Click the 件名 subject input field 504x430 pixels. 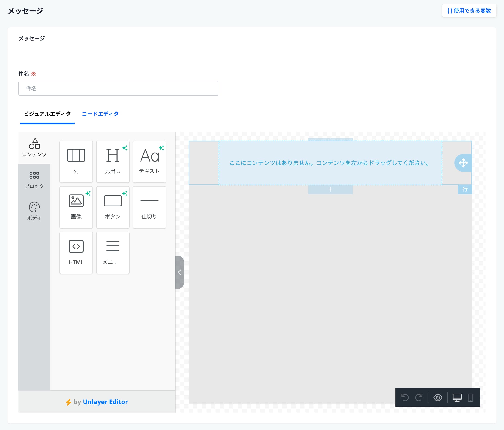coord(118,88)
